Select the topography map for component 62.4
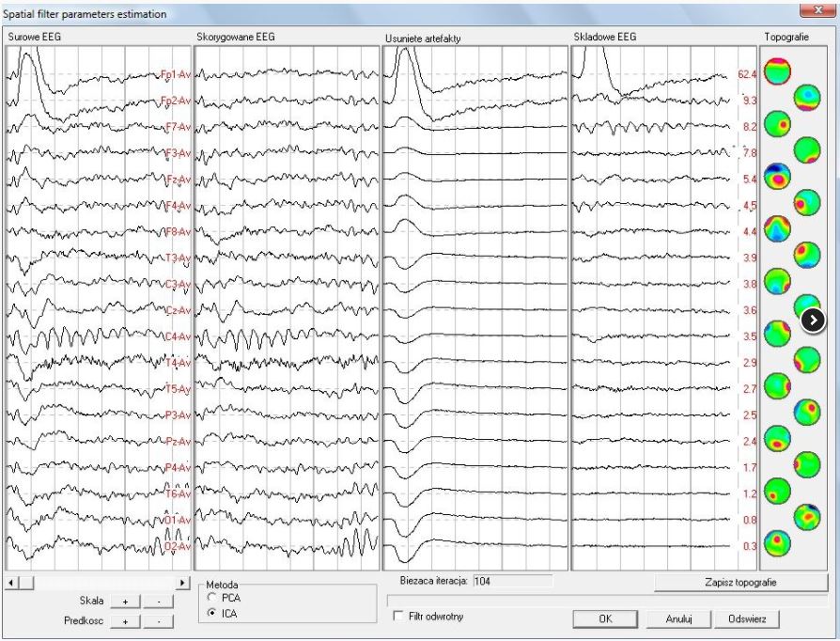The image size is (840, 641). (x=777, y=71)
